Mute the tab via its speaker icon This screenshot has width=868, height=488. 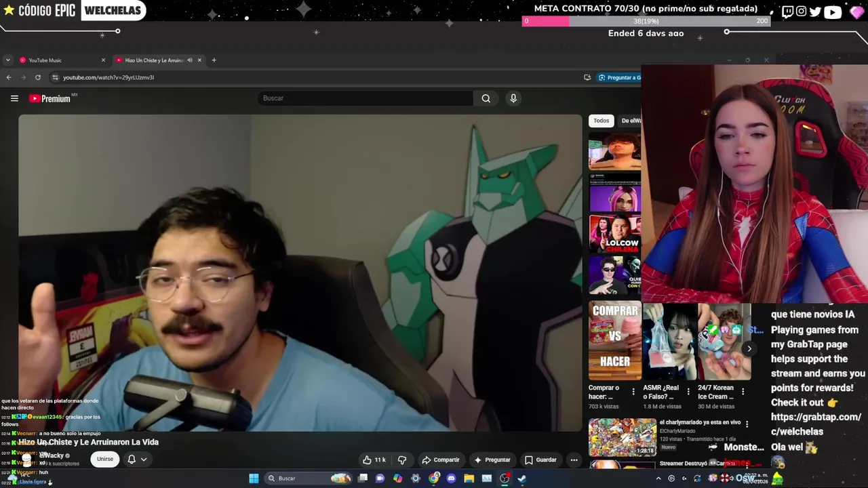click(x=190, y=60)
